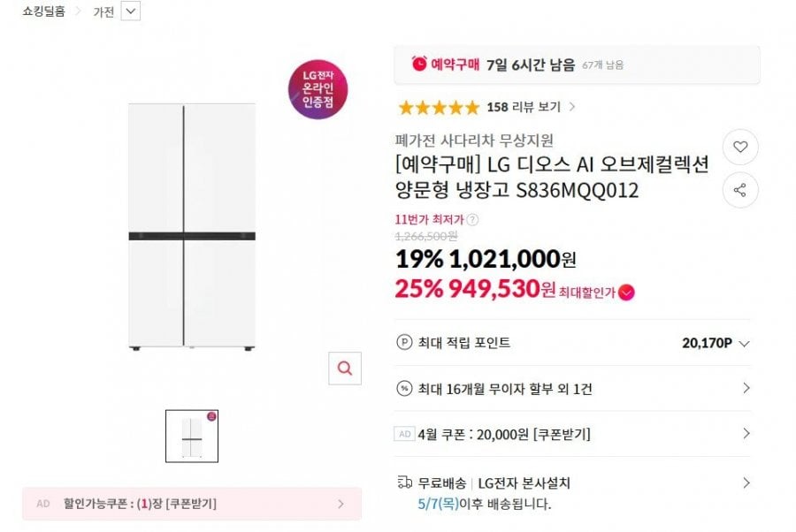Expand the 최대 적립 포인트 dropdown
This screenshot has height=532, width=796.
click(x=744, y=344)
